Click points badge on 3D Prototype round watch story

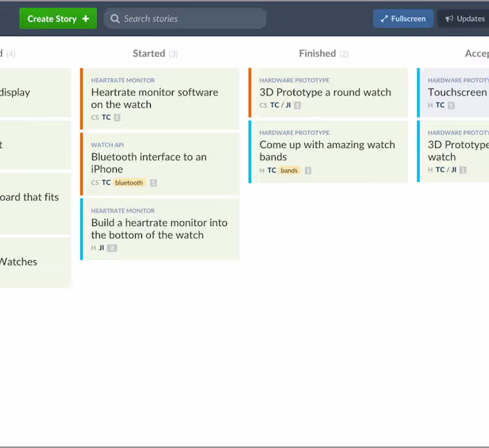coord(297,105)
